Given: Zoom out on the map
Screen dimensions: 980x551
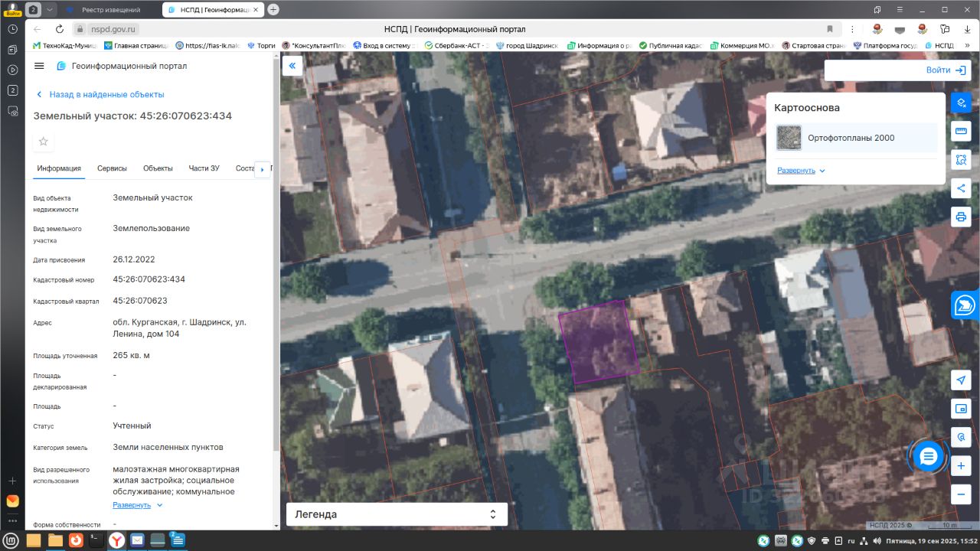Looking at the screenshot, I should click(x=961, y=494).
